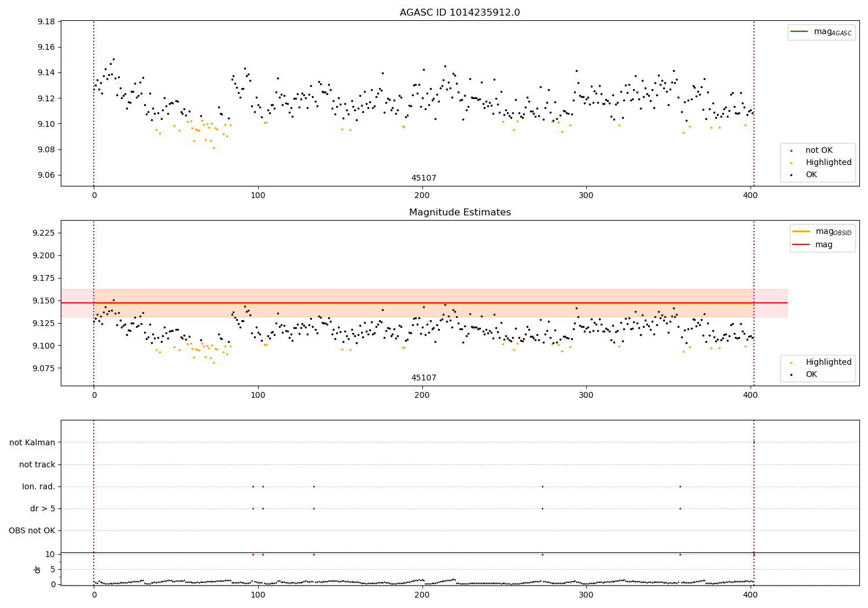Image resolution: width=868 pixels, height=608 pixels.
Task: Click the green mag AGASC legend line sample
Action: (799, 32)
